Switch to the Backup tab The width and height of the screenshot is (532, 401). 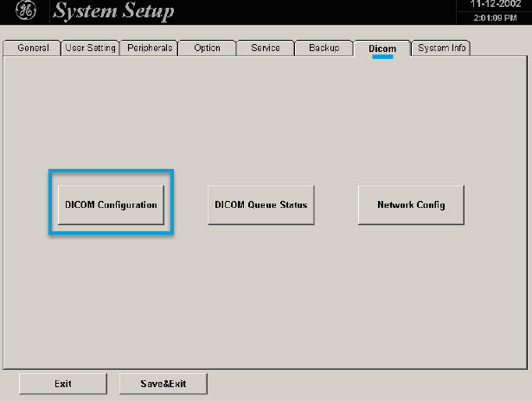[x=324, y=48]
